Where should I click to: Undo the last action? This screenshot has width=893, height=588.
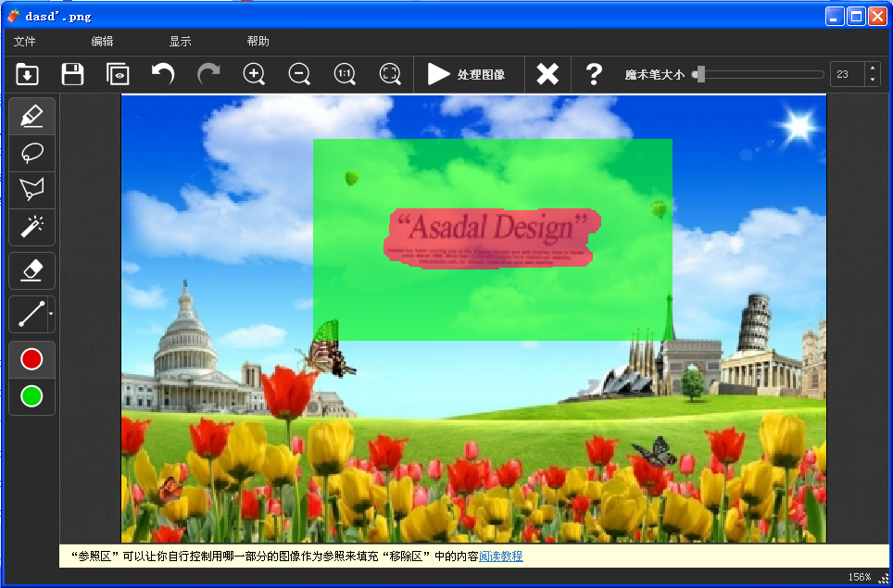pos(163,74)
